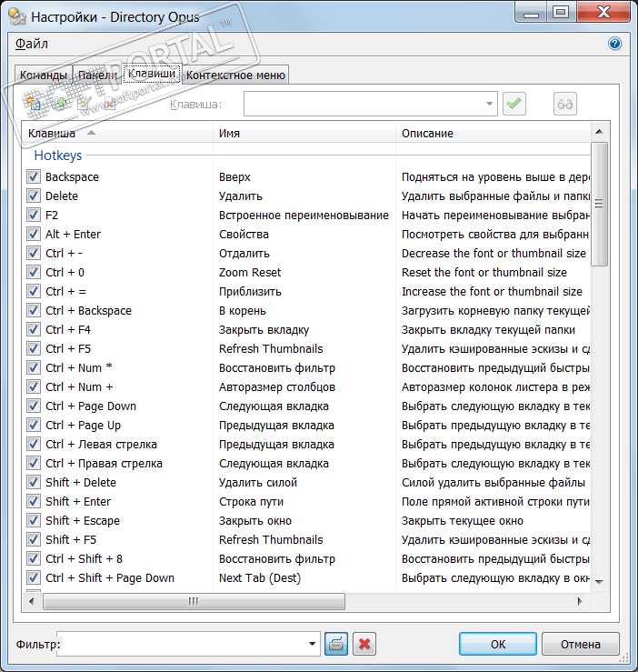Click 'Reset the font or thumbnail size' description

pos(484,272)
